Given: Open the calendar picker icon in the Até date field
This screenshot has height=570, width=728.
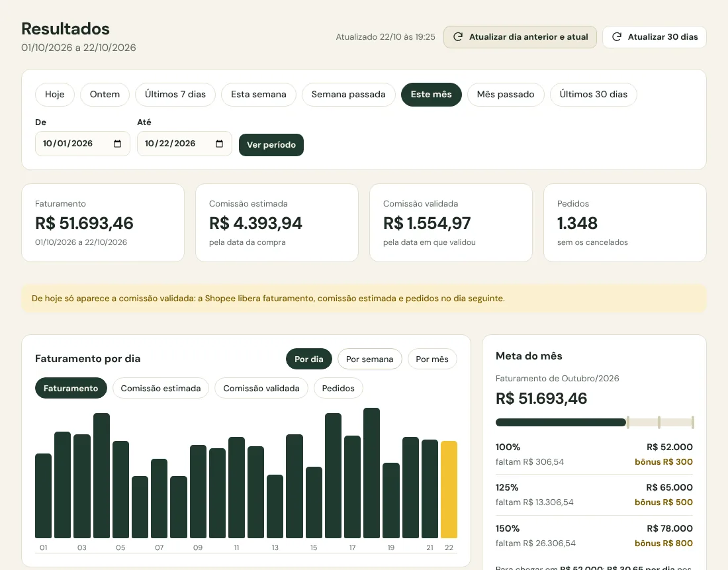Looking at the screenshot, I should 220,144.
